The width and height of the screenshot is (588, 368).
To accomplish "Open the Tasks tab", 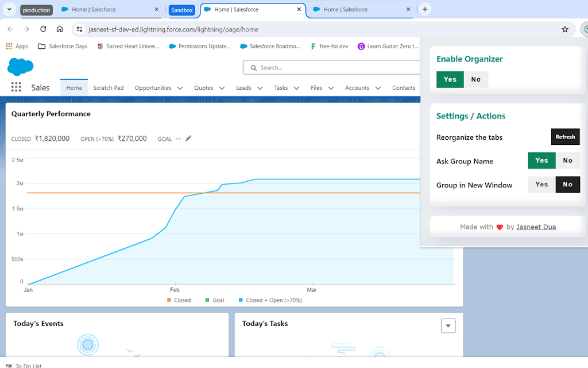I will pyautogui.click(x=281, y=88).
